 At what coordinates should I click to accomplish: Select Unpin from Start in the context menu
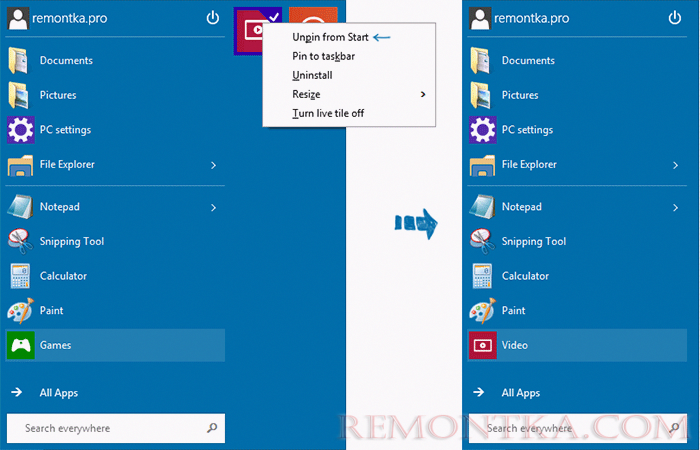(x=330, y=37)
